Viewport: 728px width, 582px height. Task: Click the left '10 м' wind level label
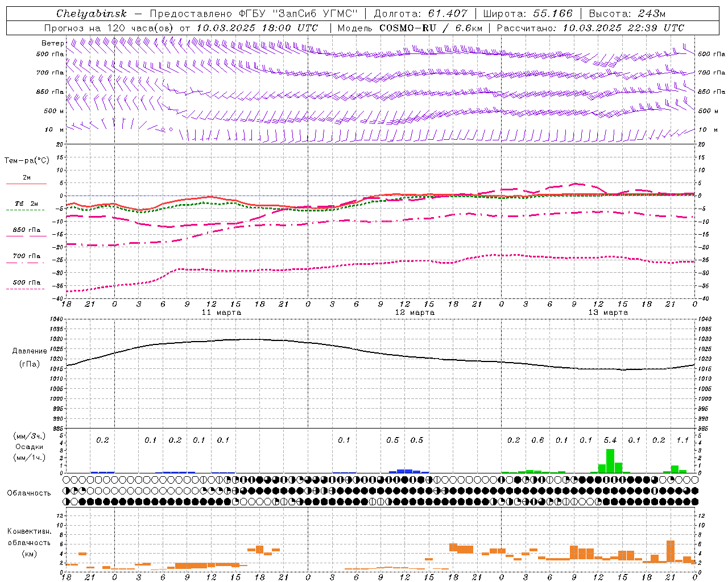click(55, 130)
